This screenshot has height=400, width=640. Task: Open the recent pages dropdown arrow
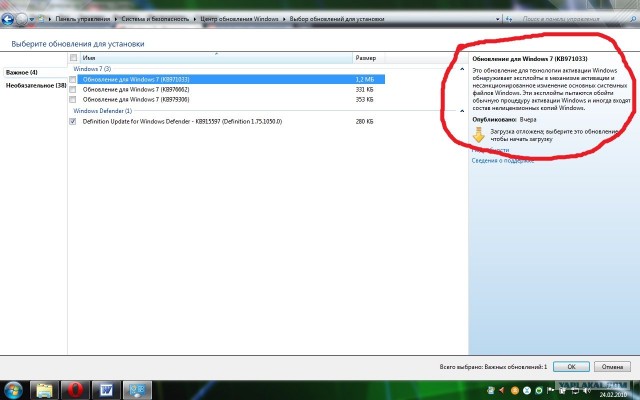tap(31, 19)
